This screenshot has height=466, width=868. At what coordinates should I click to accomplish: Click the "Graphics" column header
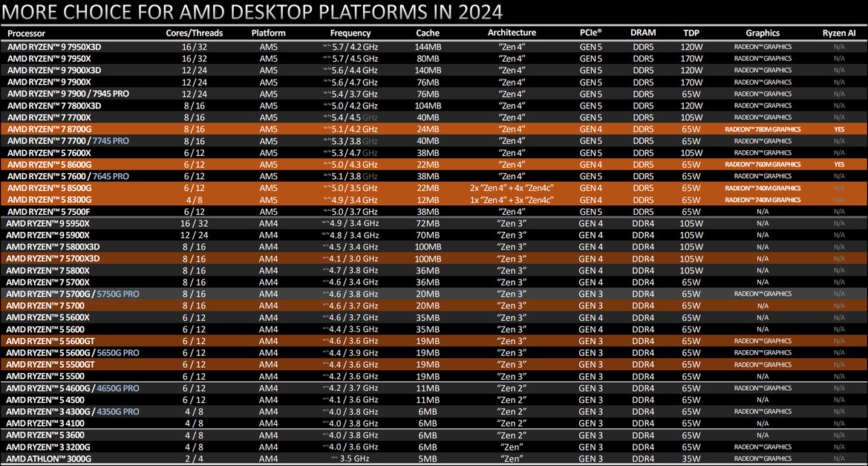[x=763, y=33]
